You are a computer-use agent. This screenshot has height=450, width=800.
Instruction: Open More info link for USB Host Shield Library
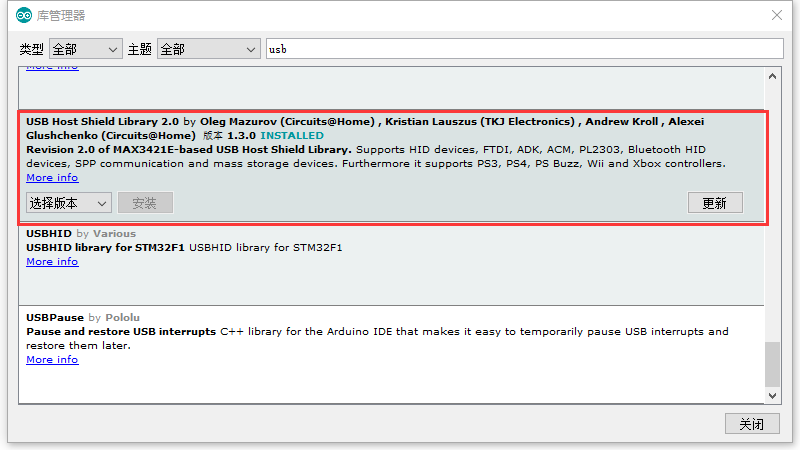pyautogui.click(x=52, y=178)
